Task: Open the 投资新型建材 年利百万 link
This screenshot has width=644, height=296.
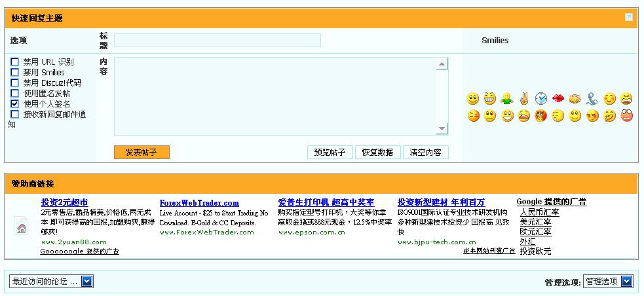Action: [x=441, y=202]
